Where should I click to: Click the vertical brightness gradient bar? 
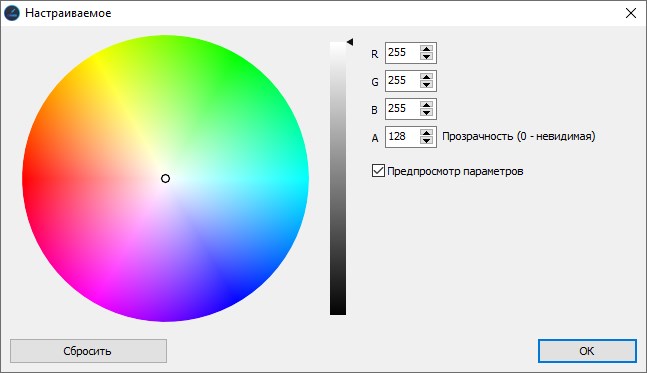point(338,178)
